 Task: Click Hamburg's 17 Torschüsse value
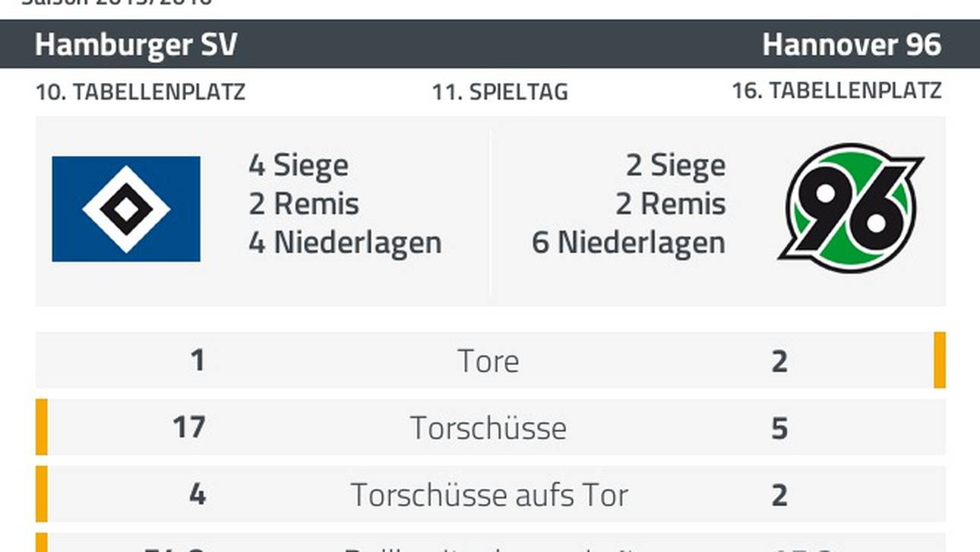coord(188,427)
